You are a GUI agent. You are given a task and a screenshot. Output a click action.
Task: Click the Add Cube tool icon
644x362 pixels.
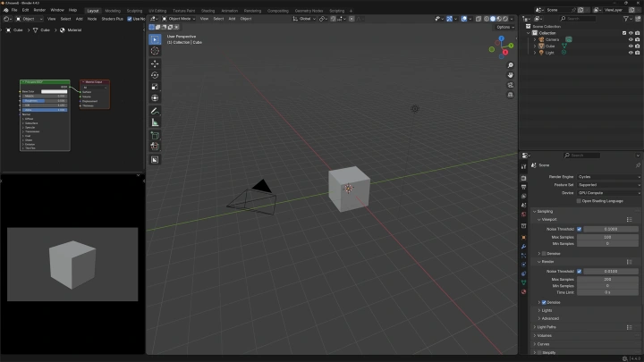(x=155, y=135)
